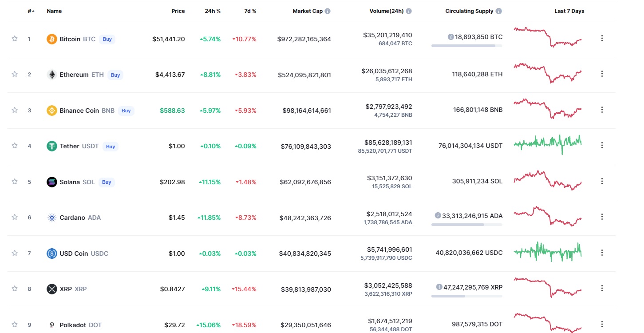Screen dimensions: 644x333
Task: Click the Buy button next to Tether
Action: click(x=111, y=147)
